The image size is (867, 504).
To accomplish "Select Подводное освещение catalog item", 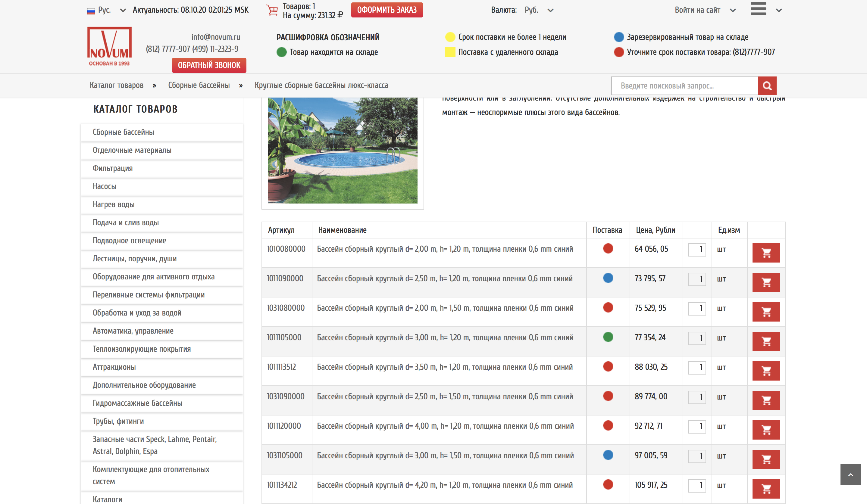I will (129, 241).
